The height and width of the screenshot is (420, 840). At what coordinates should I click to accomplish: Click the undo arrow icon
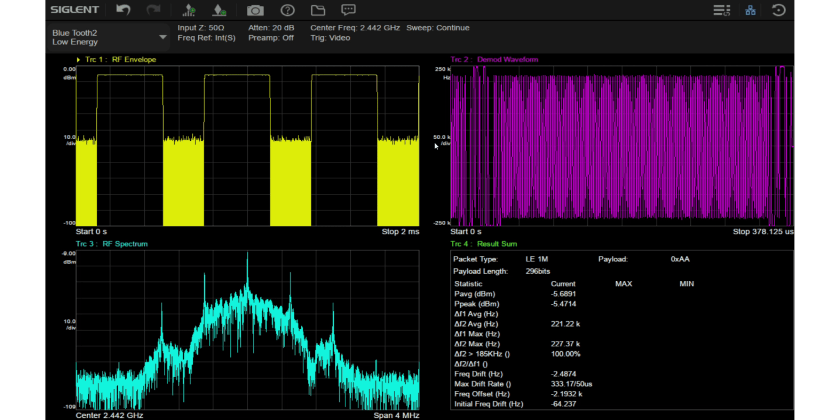123,10
